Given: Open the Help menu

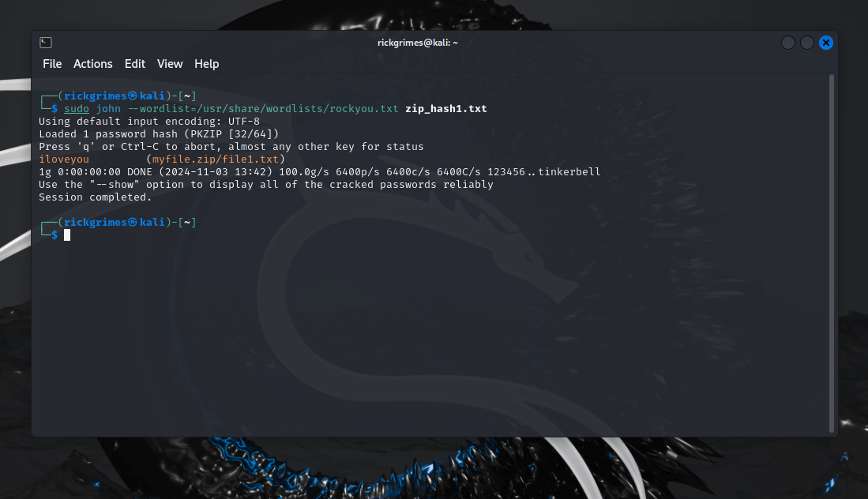Looking at the screenshot, I should [207, 64].
